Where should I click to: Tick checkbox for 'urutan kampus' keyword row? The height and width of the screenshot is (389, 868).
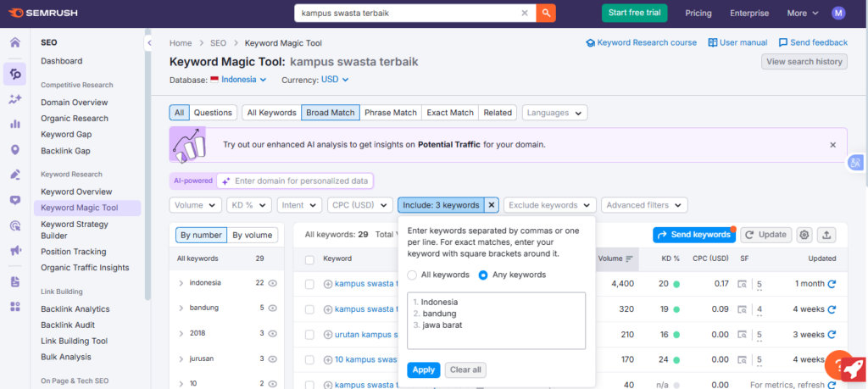pyautogui.click(x=309, y=335)
